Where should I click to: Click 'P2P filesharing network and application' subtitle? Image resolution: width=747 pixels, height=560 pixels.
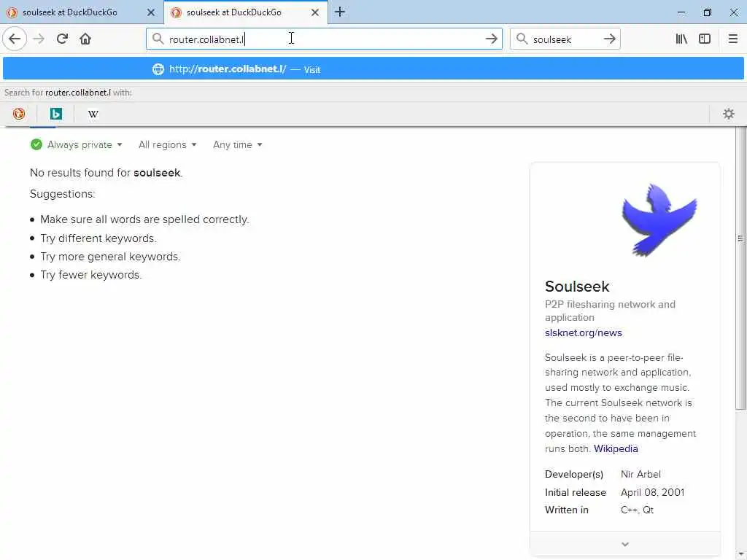(x=610, y=311)
